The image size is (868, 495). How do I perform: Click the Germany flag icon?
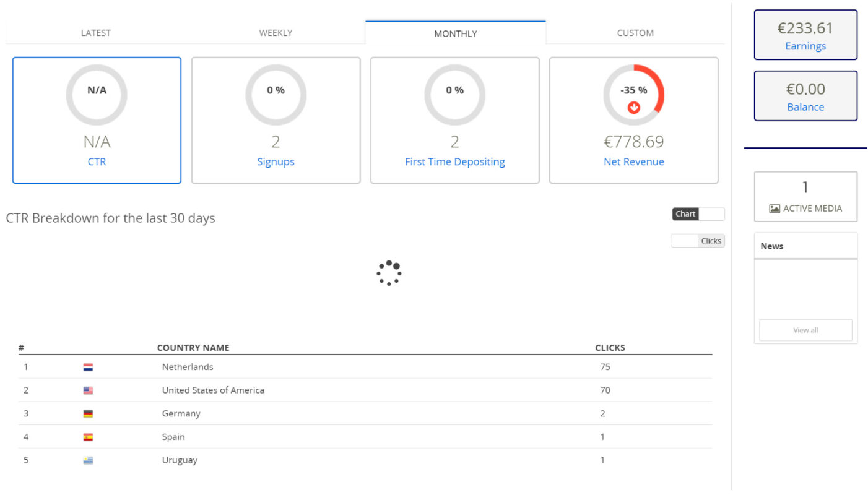pos(88,414)
